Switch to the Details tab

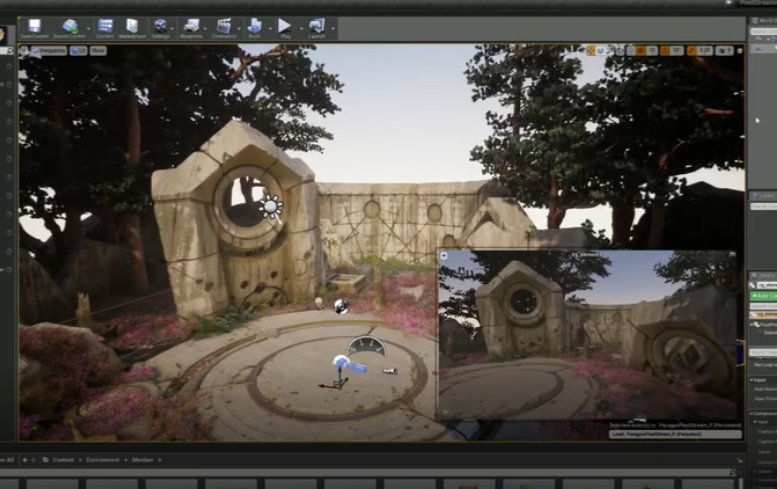[764, 275]
